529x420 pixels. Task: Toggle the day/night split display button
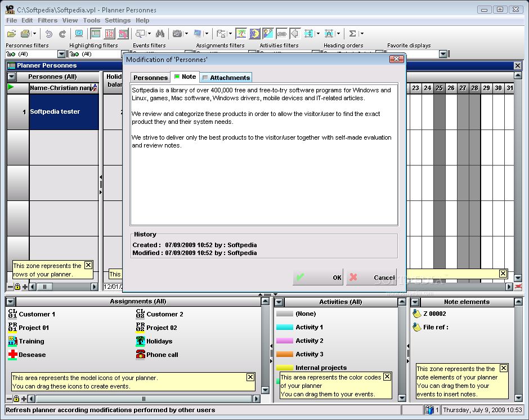268,33
